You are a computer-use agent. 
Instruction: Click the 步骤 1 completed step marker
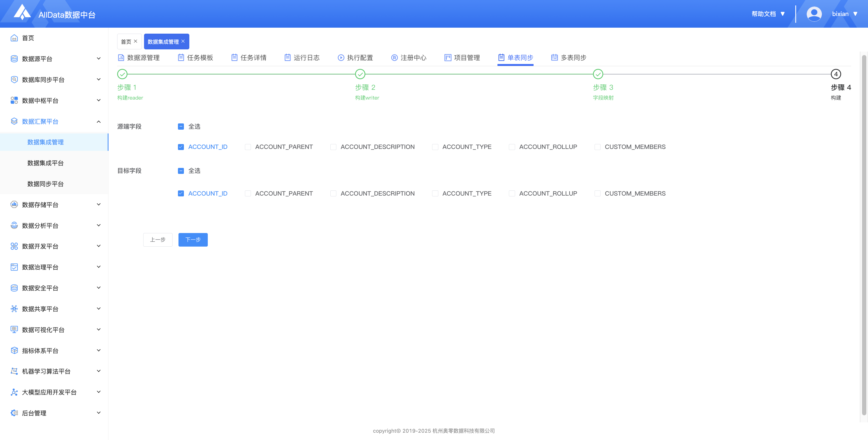point(122,74)
